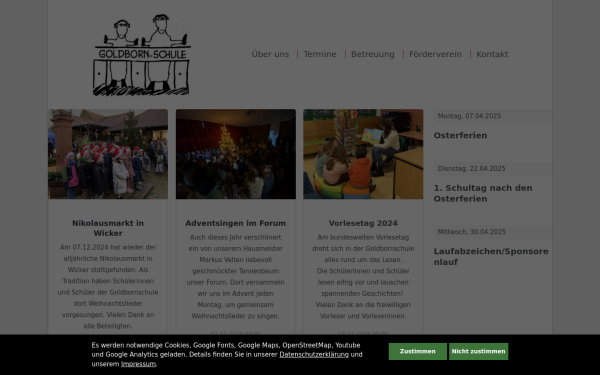This screenshot has width=600, height=375.
Task: Open article Nikolausmarkt in Wicker
Action: pos(108,228)
